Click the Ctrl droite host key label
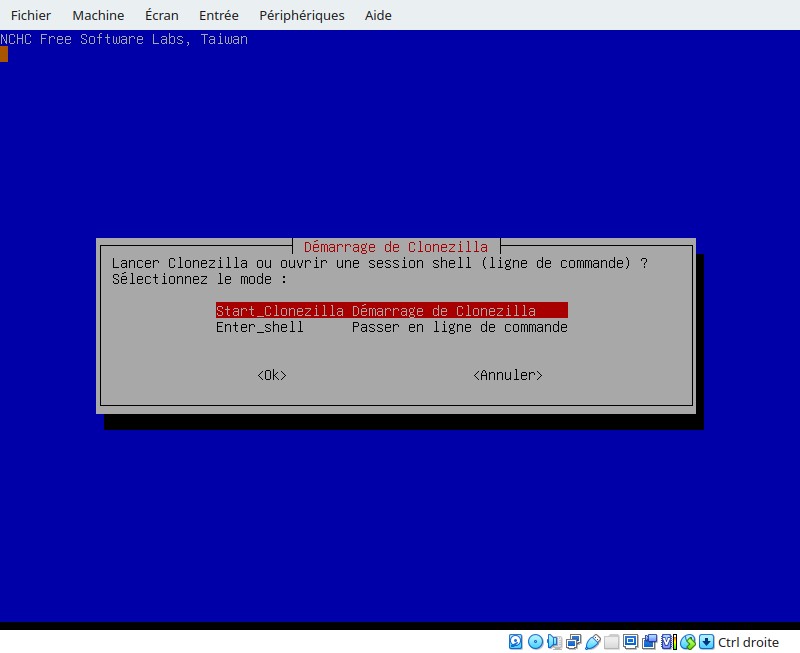Screen dimensions: 800x653 (748, 642)
